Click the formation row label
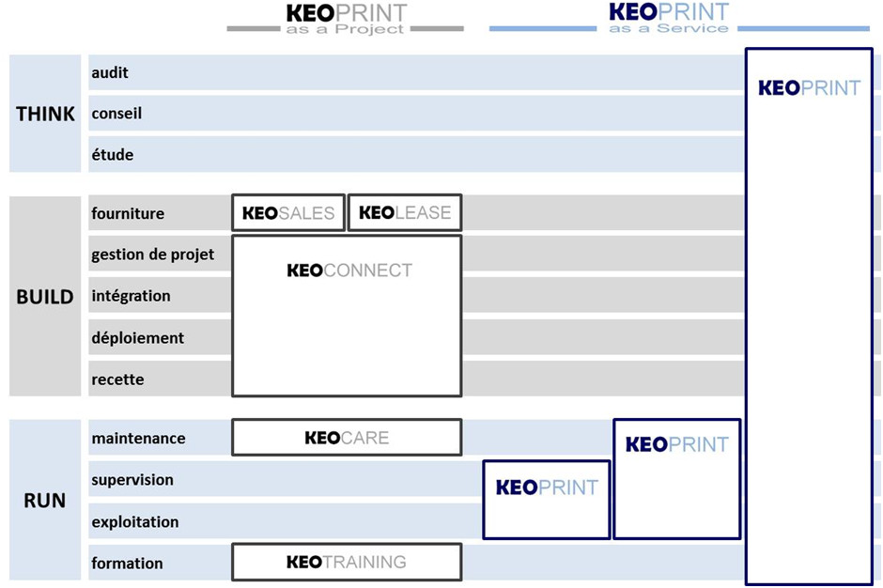Screen dimensions: 883x588 (127, 563)
